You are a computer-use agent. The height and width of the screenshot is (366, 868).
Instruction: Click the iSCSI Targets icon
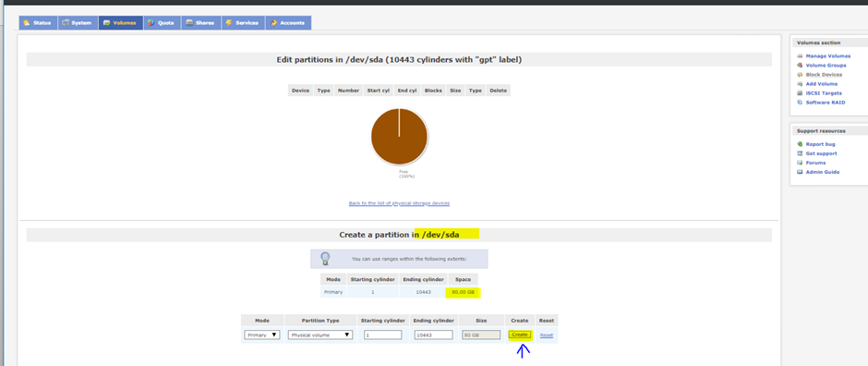[800, 93]
